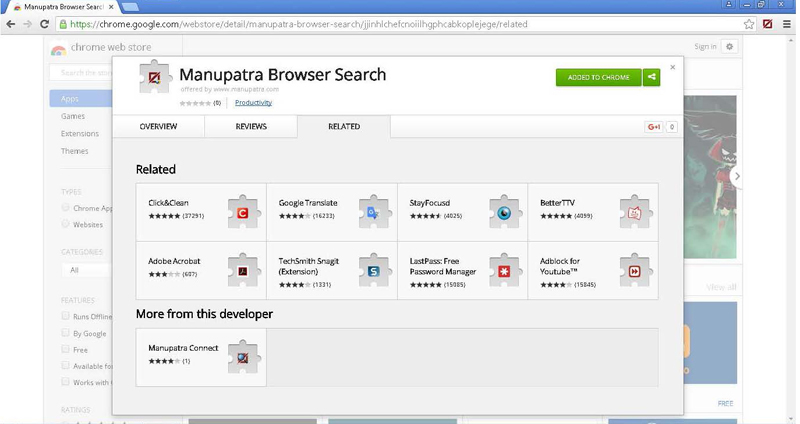Enable the Available for checkbox
The height and width of the screenshot is (424, 800).
65,365
